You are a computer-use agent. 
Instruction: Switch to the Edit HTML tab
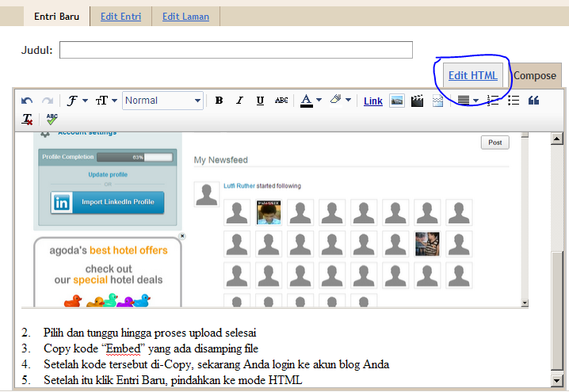[473, 75]
